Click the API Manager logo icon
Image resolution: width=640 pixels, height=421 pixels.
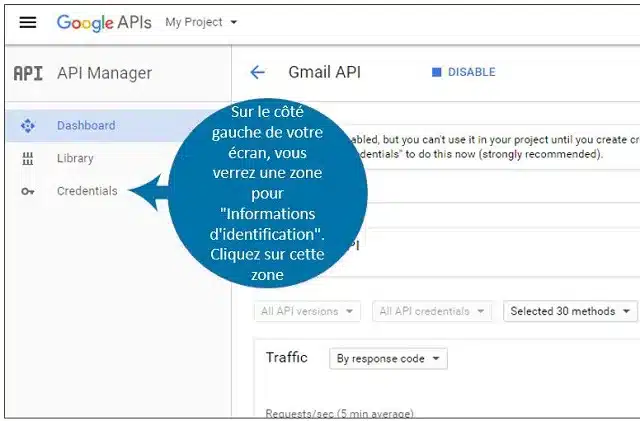click(x=28, y=74)
